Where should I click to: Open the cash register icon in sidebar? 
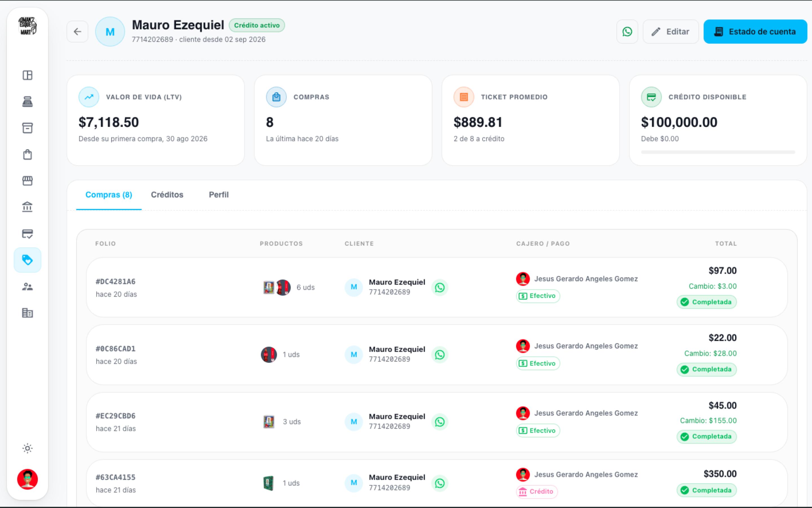pos(28,102)
